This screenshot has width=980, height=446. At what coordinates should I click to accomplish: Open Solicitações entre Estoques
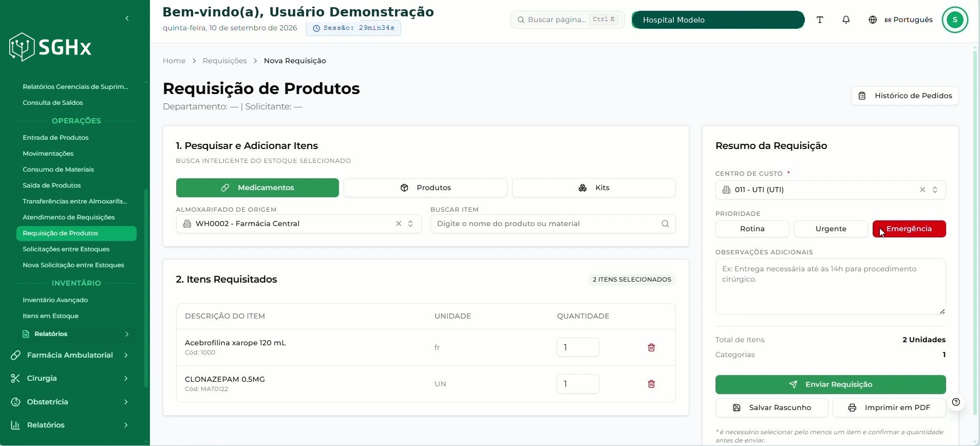click(66, 249)
